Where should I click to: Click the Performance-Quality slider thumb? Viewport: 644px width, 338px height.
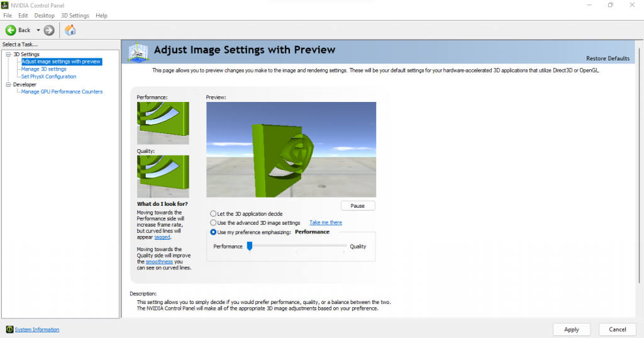click(249, 246)
